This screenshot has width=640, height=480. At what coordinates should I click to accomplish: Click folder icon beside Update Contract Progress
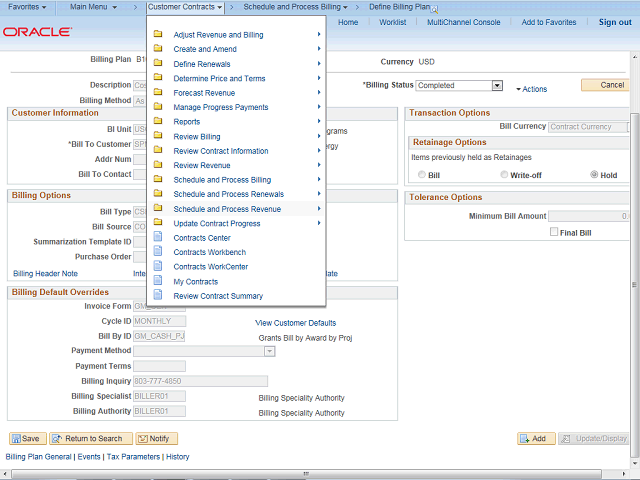(x=158, y=222)
